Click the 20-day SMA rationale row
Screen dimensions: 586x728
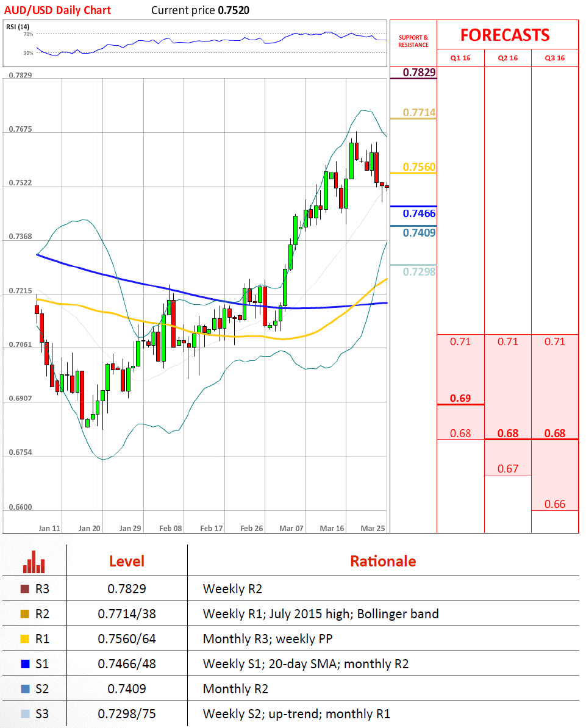306,664
